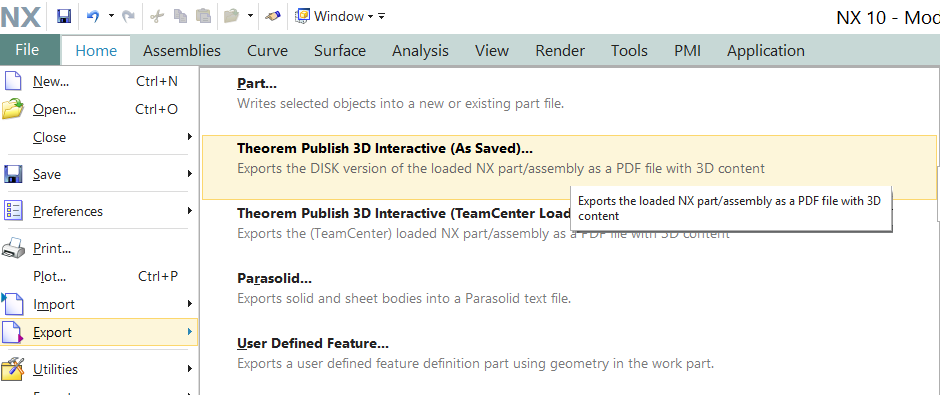Open the quick access toolbar customize arrow
Image resolution: width=940 pixels, height=395 pixels.
point(382,16)
